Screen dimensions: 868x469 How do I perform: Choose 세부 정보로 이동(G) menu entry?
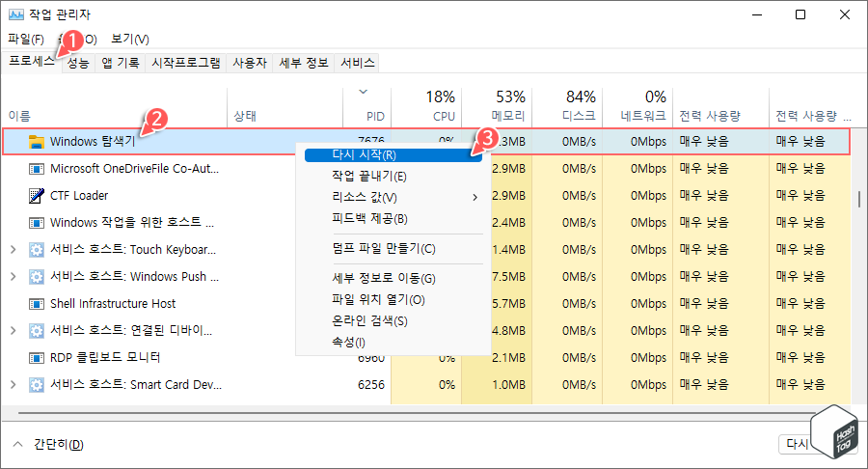point(393,279)
